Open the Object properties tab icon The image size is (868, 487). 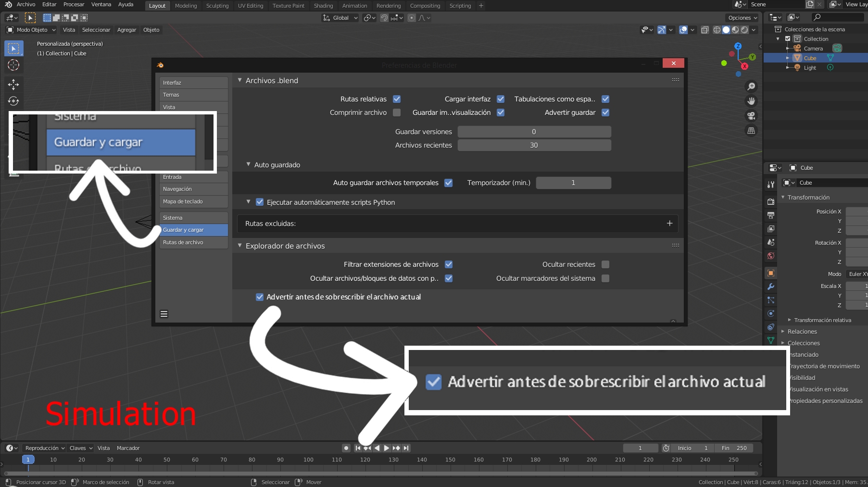(771, 273)
